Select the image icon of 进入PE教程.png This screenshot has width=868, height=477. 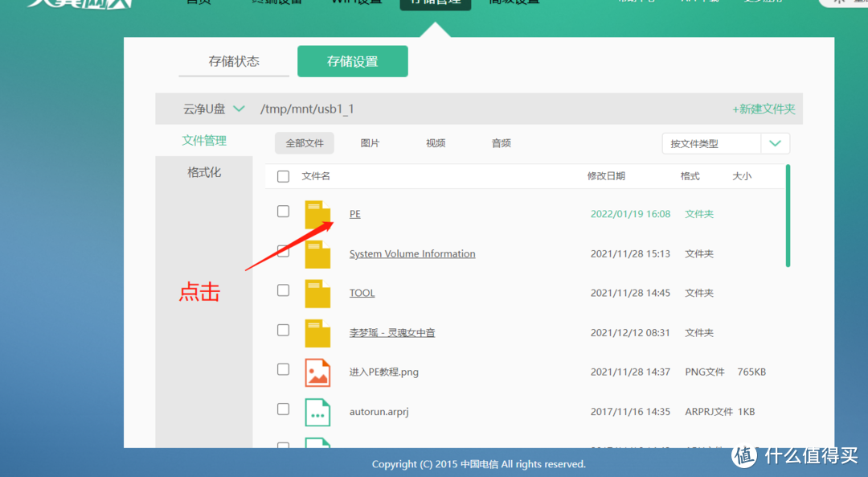coord(317,372)
